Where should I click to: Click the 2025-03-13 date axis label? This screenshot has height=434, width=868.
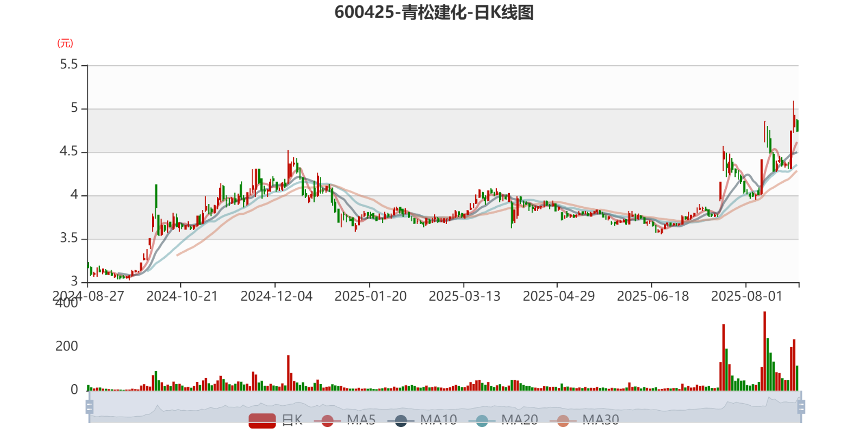(464, 296)
